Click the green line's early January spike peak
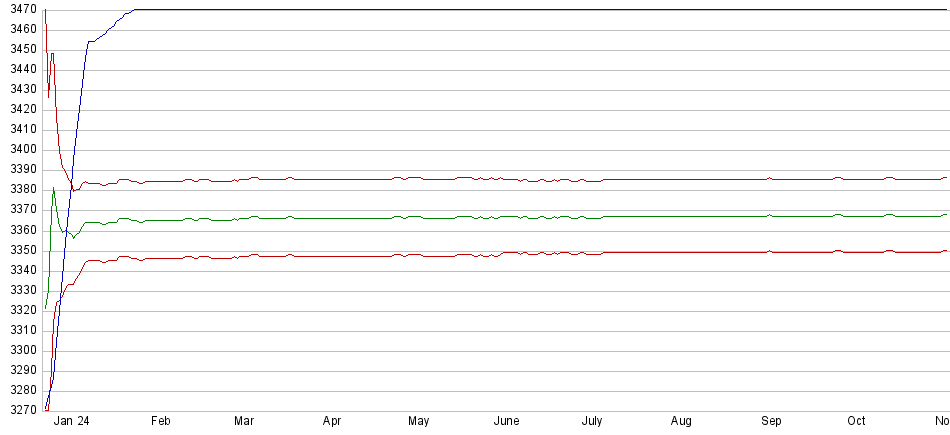This screenshot has height=435, width=950. point(53,187)
